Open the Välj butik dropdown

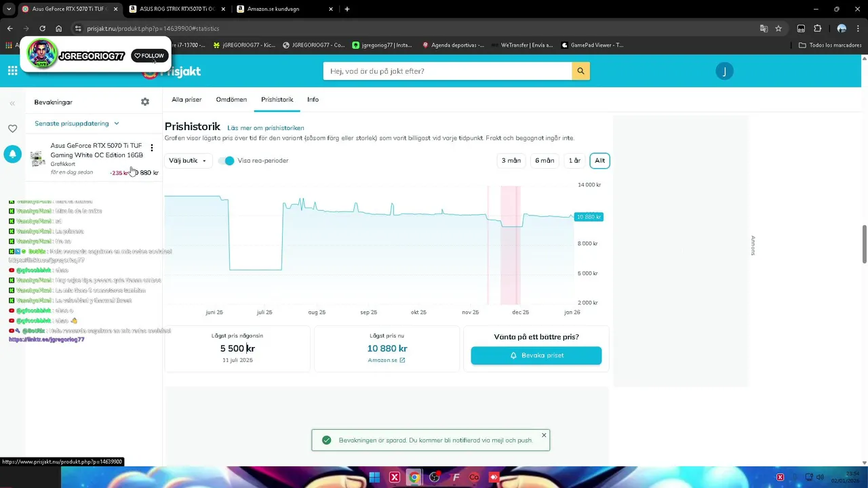[188, 161]
